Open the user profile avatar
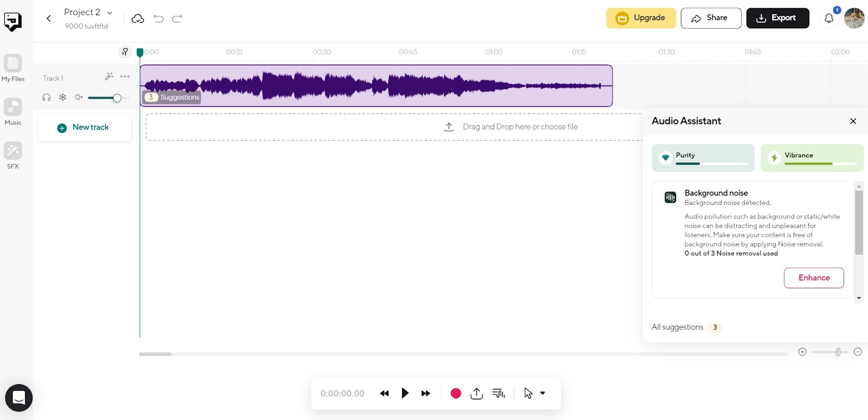Image resolution: width=868 pixels, height=420 pixels. pyautogui.click(x=854, y=18)
